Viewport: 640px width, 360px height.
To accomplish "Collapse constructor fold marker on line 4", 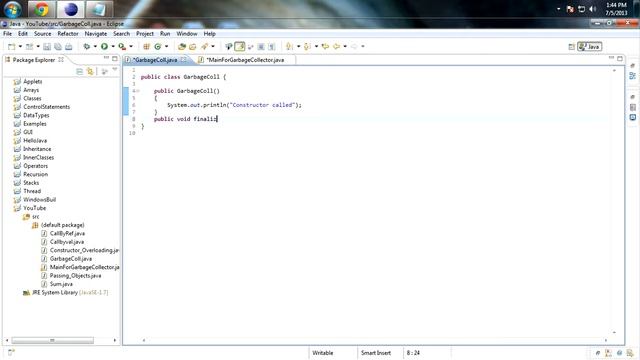I will pyautogui.click(x=138, y=91).
